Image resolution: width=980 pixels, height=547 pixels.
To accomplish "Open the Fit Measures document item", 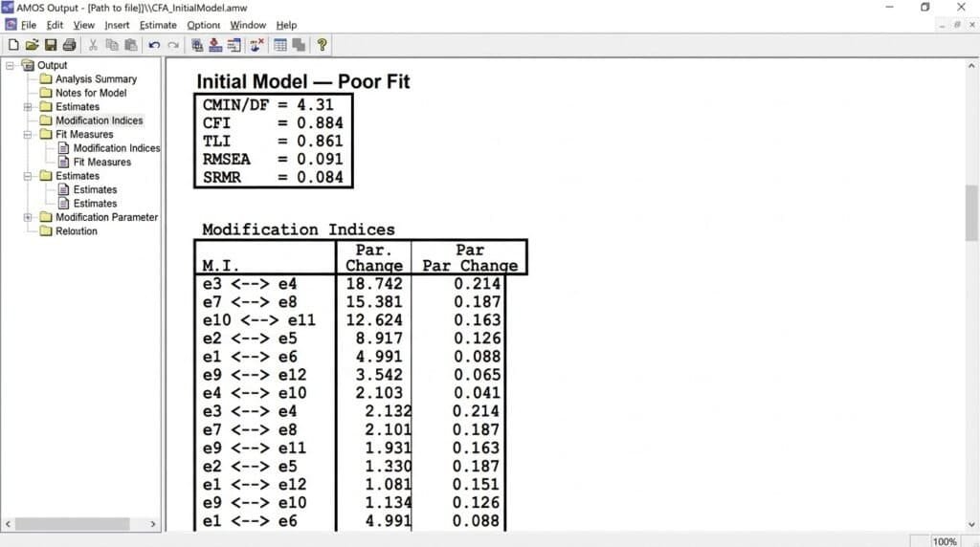I will click(x=101, y=162).
